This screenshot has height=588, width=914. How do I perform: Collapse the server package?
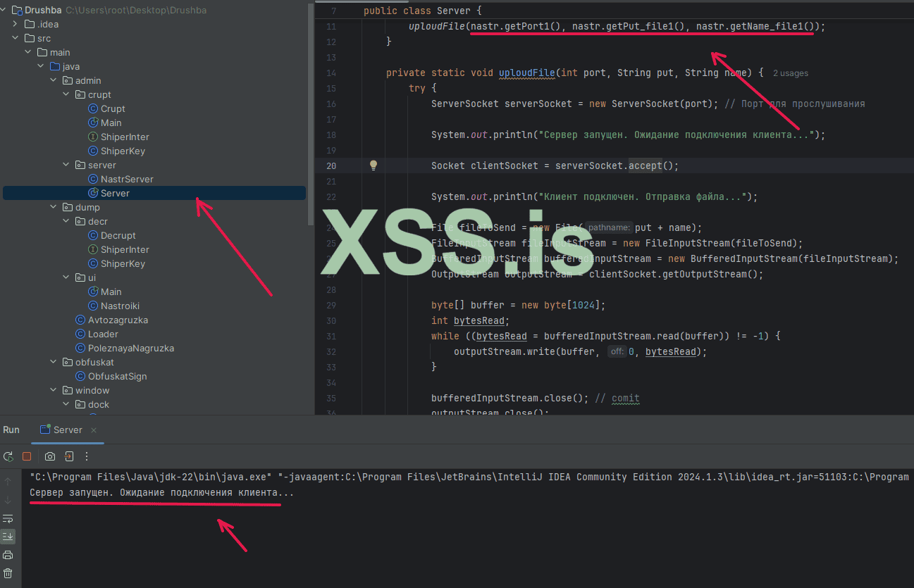(x=67, y=165)
